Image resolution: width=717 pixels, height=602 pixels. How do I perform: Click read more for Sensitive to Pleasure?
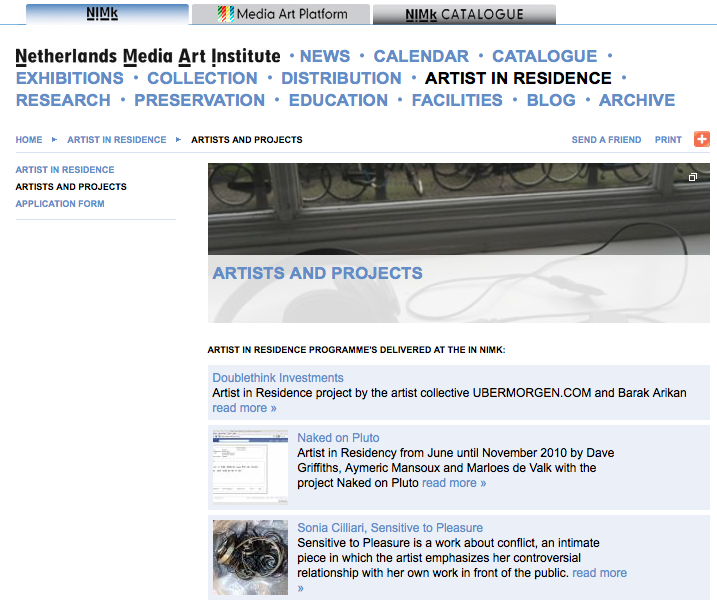click(x=599, y=573)
